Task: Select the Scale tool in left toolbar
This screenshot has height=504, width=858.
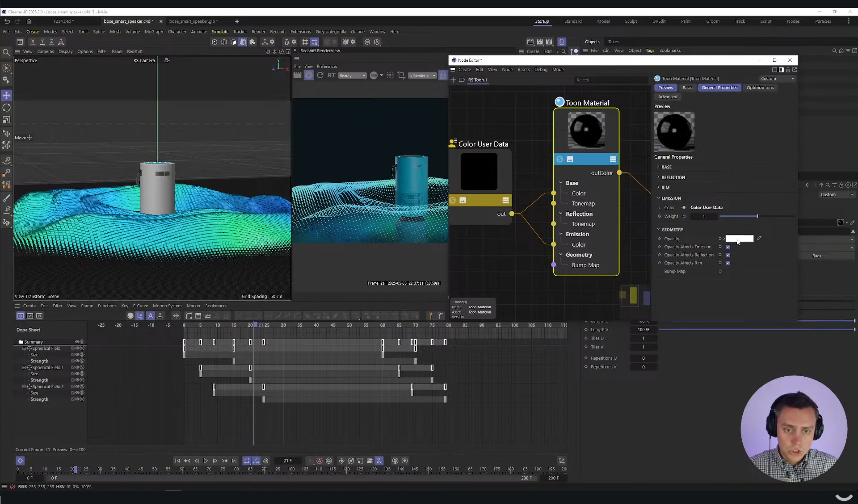Action: pos(6,120)
